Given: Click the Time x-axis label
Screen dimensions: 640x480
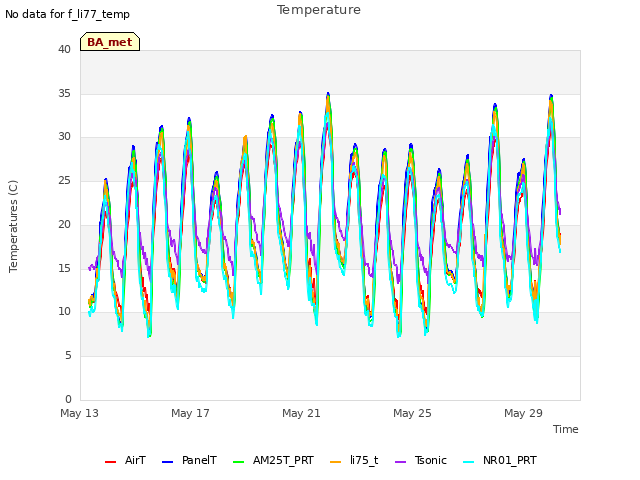Looking at the screenshot, I should click(x=566, y=429).
